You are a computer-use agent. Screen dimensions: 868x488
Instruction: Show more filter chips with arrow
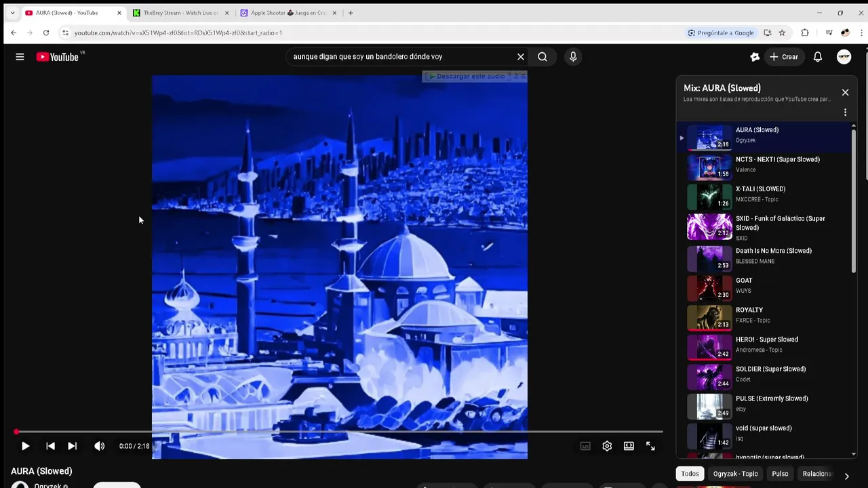[x=846, y=476]
